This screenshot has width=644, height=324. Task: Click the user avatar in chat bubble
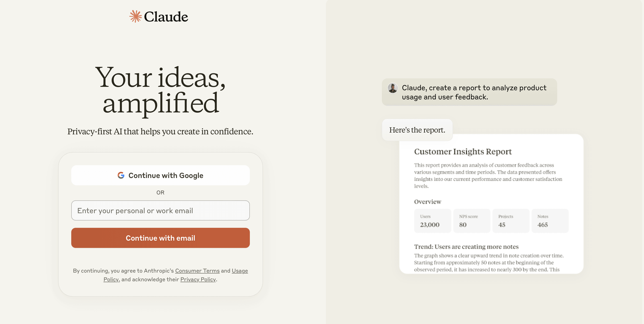pyautogui.click(x=393, y=88)
